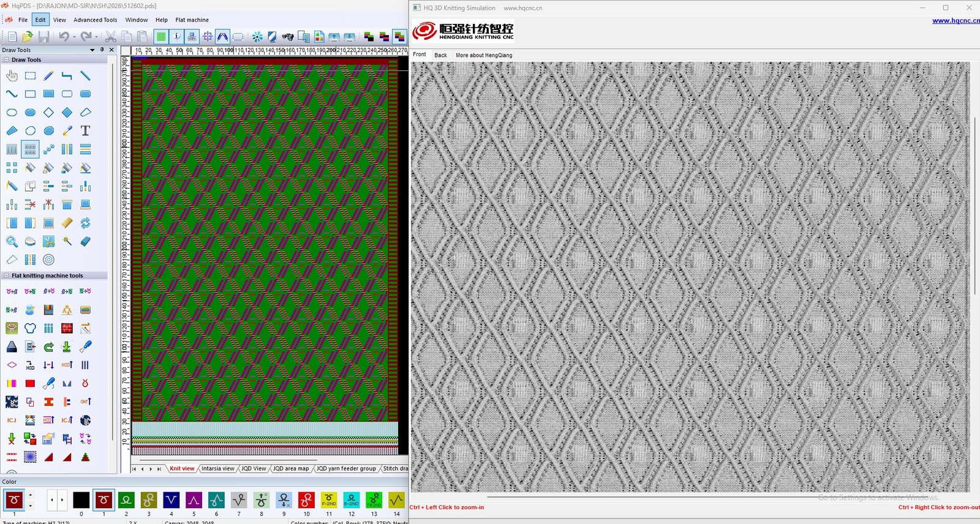Show the Back side of simulation

coord(440,55)
